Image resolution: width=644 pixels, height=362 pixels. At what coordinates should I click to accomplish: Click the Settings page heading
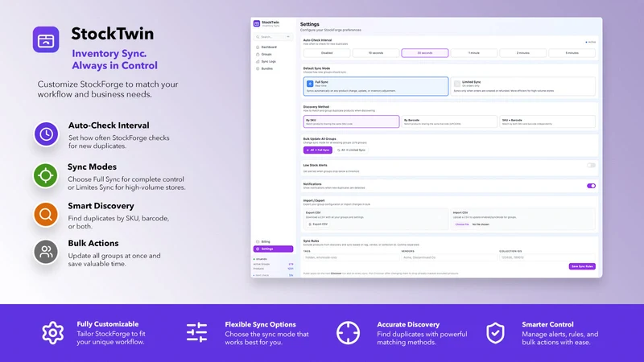point(310,24)
